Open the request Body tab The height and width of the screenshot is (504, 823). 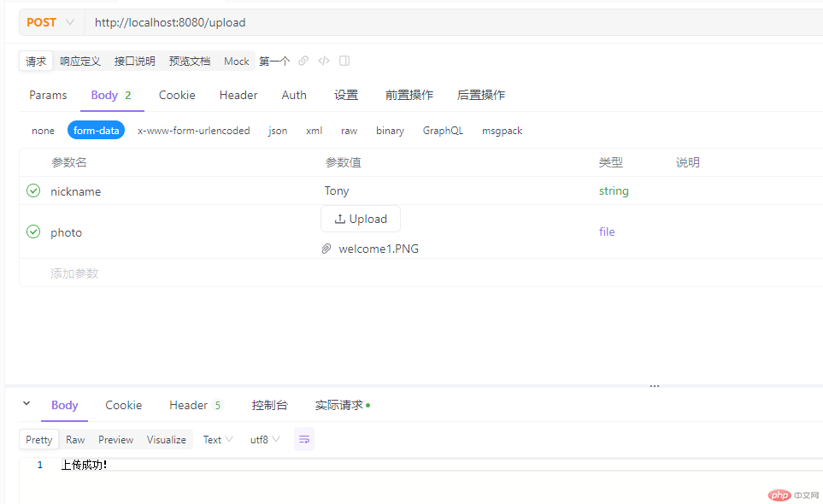coord(112,95)
